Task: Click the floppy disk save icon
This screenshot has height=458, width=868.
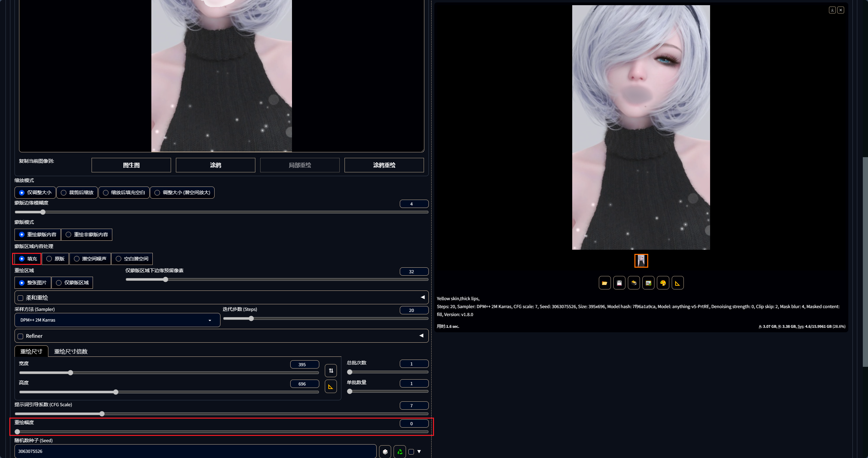Action: point(619,283)
